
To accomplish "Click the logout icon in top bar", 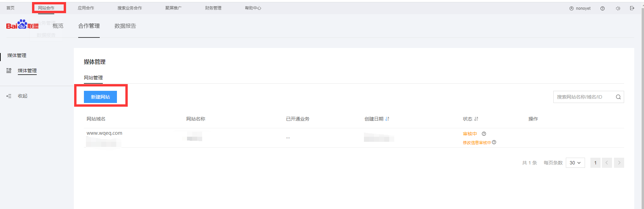I will click(632, 8).
